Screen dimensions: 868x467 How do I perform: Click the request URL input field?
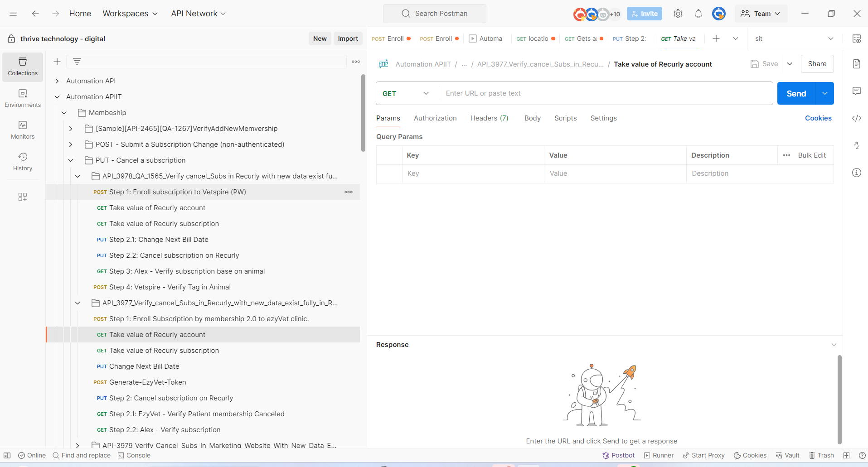click(606, 93)
